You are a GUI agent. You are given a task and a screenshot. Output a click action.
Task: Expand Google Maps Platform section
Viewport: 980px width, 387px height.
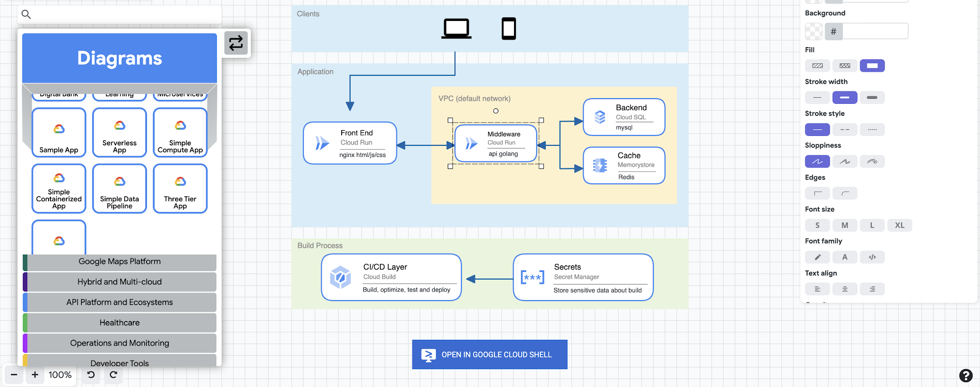[x=119, y=262]
